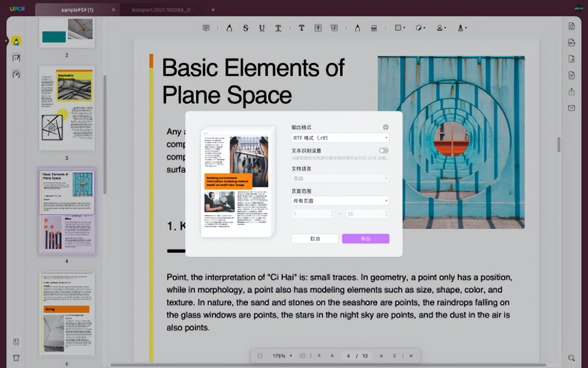Click the zoom in plus button
This screenshot has width=588, height=368.
pos(302,356)
